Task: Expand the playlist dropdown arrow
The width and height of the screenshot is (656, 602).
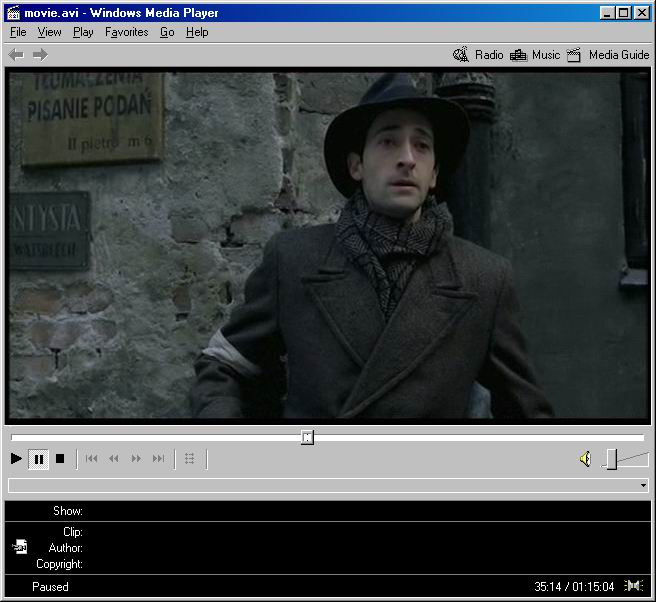Action: 643,485
